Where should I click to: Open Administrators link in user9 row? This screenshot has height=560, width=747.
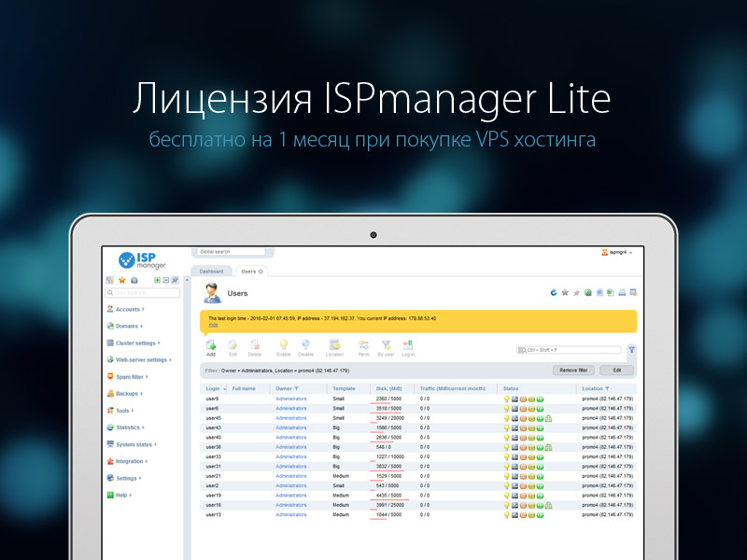[x=291, y=399]
